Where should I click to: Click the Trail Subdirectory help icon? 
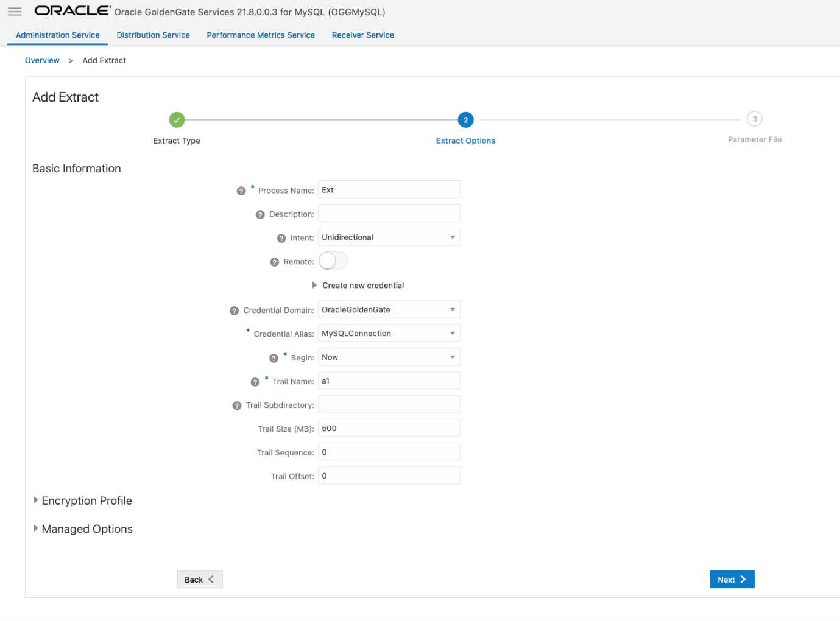coord(237,406)
